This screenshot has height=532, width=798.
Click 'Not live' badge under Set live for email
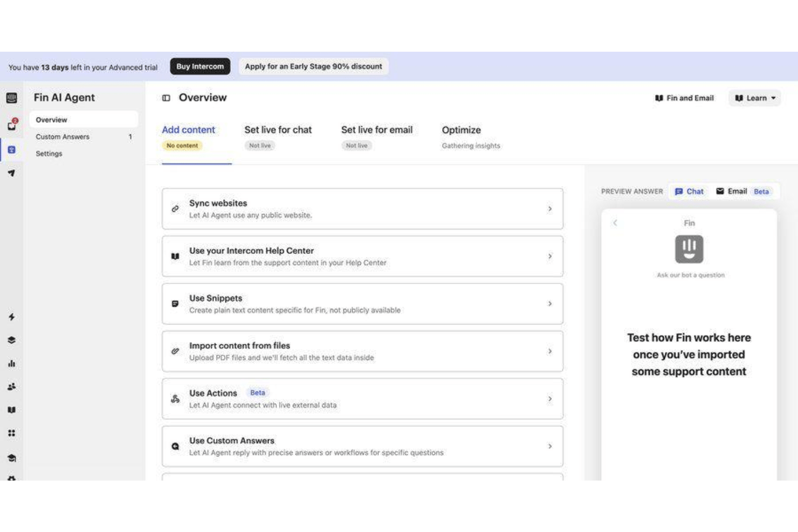(x=356, y=146)
